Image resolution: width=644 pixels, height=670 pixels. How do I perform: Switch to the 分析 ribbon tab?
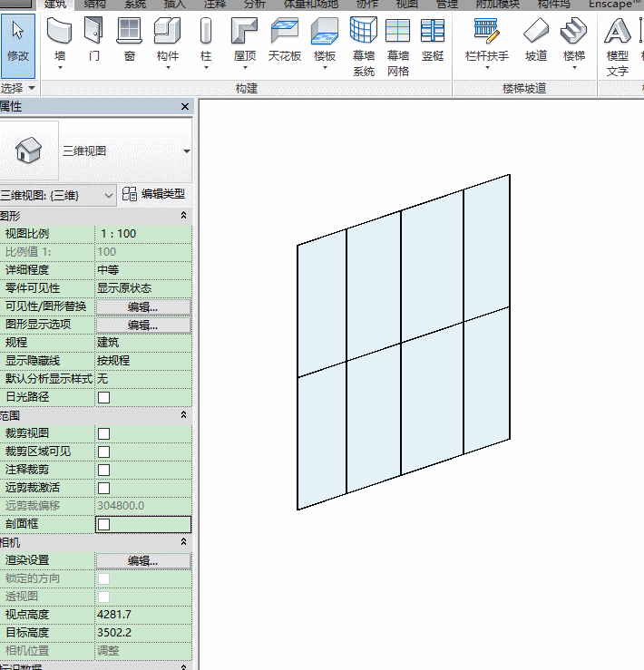[255, 5]
